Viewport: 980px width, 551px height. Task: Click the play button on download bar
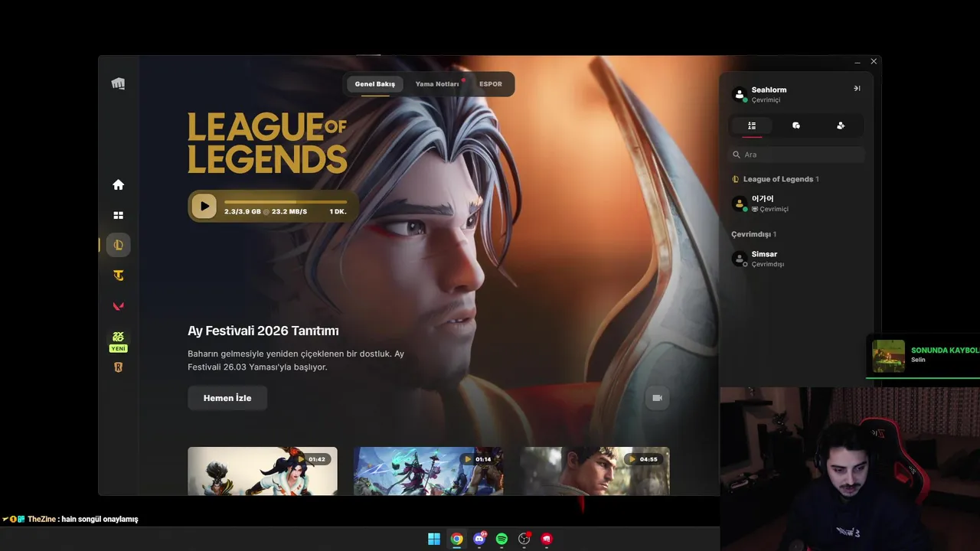204,206
